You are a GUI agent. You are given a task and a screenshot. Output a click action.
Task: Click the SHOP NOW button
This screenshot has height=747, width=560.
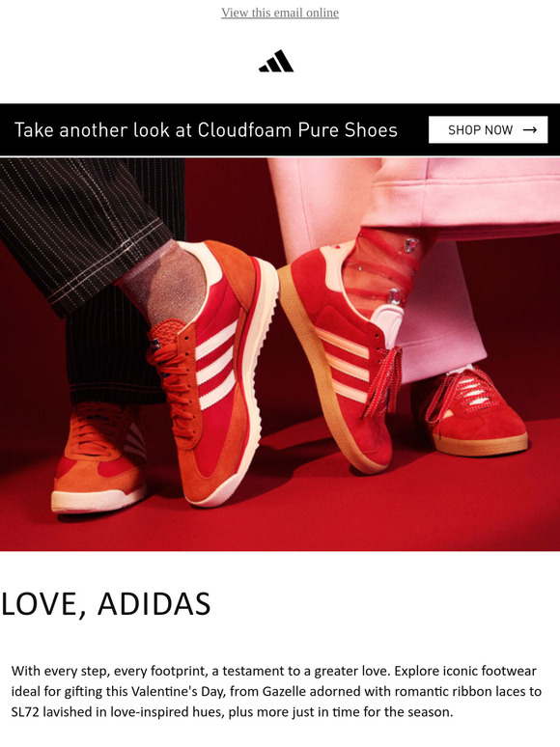488,129
